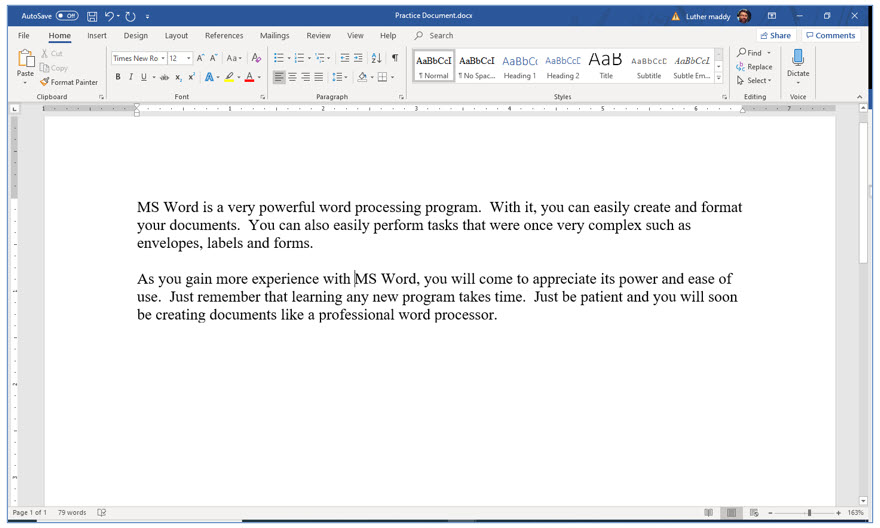Apply the red font color
The width and height of the screenshot is (880, 528).
250,77
